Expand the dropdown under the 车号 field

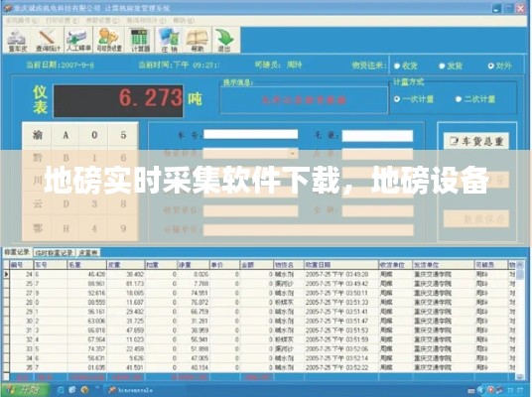coord(293,154)
